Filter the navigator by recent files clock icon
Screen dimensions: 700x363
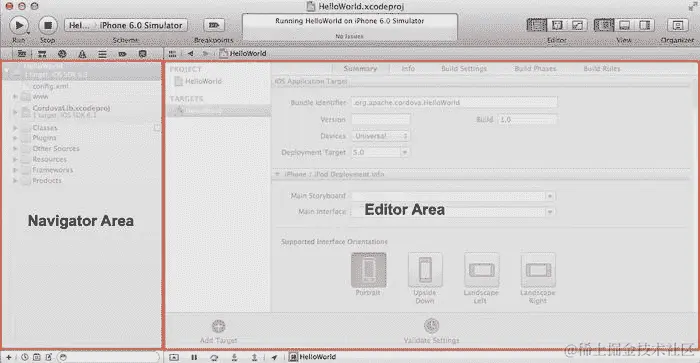point(25,357)
